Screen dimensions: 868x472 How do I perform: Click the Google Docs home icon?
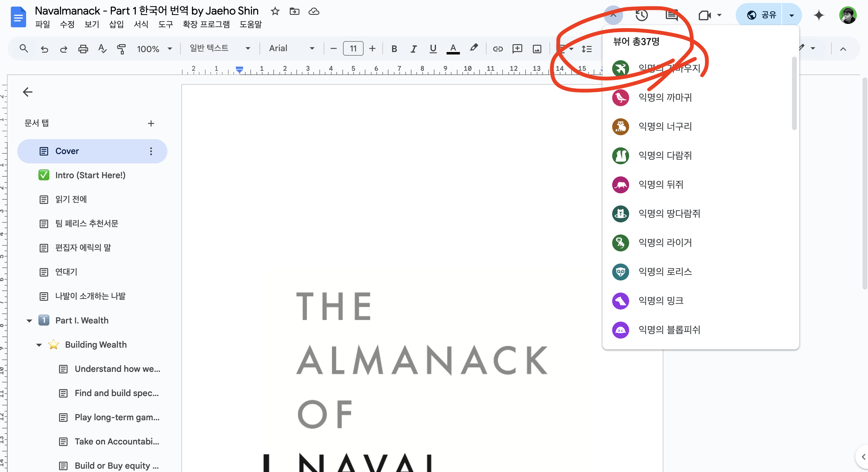pyautogui.click(x=18, y=17)
